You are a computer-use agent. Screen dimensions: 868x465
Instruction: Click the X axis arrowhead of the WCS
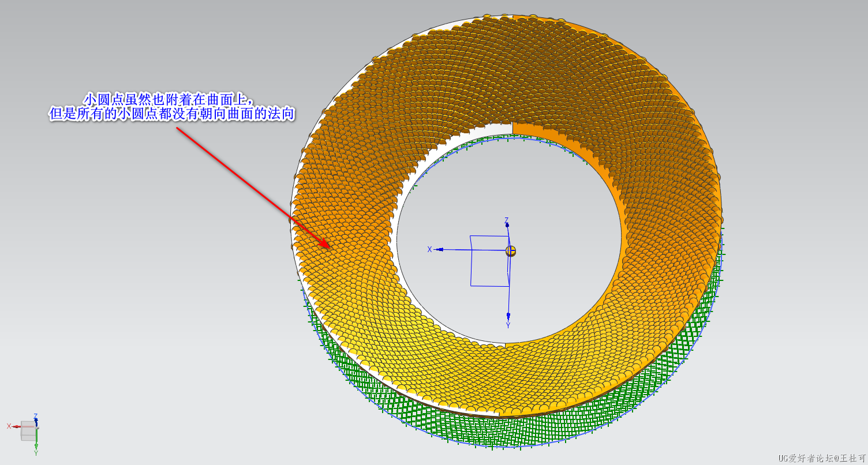[439, 250]
